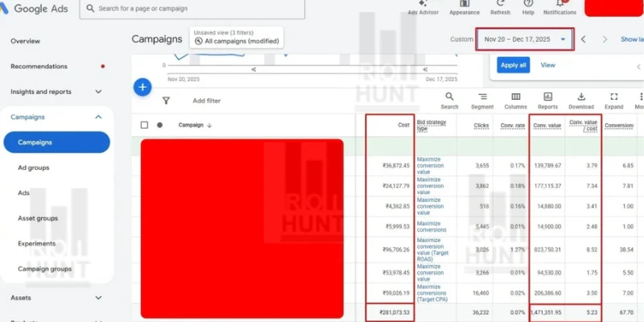Click the filter funnel icon

(x=166, y=101)
